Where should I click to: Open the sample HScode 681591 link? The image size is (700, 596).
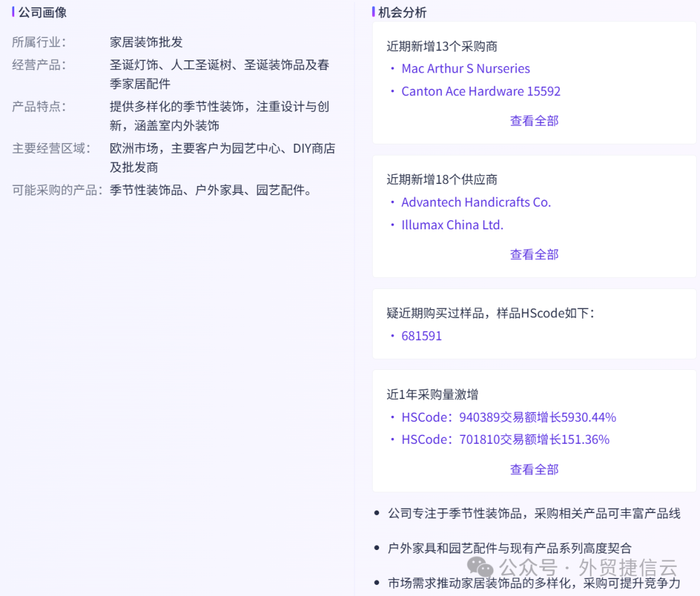[422, 336]
